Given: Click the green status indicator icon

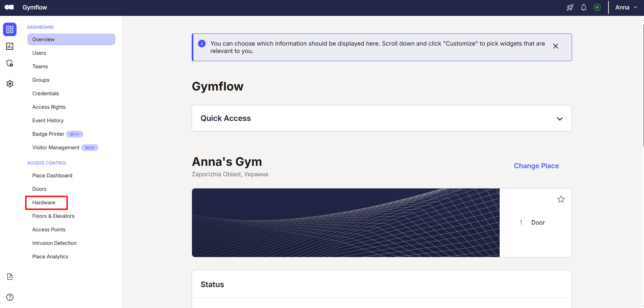Looking at the screenshot, I should tap(597, 7).
